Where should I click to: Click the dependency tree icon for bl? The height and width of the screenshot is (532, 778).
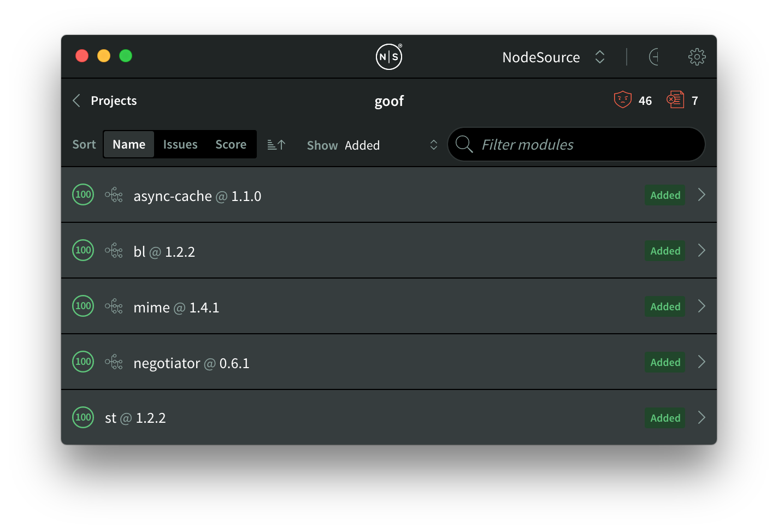pos(114,251)
